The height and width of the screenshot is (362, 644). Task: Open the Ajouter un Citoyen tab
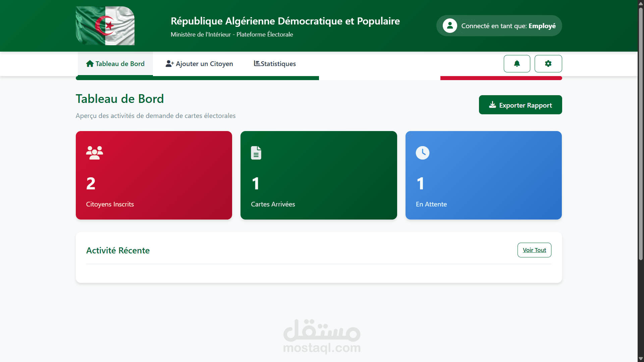click(199, 64)
